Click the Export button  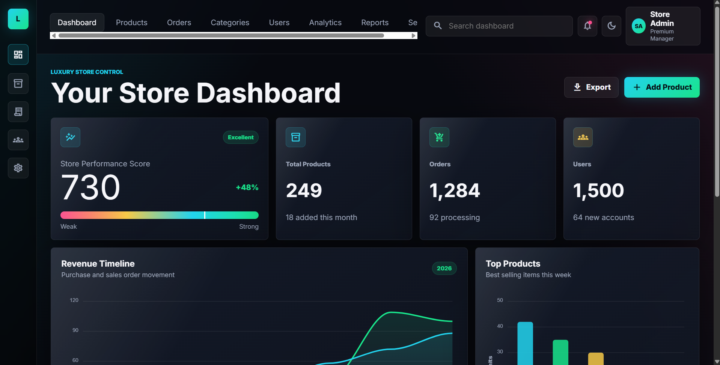[x=591, y=87]
